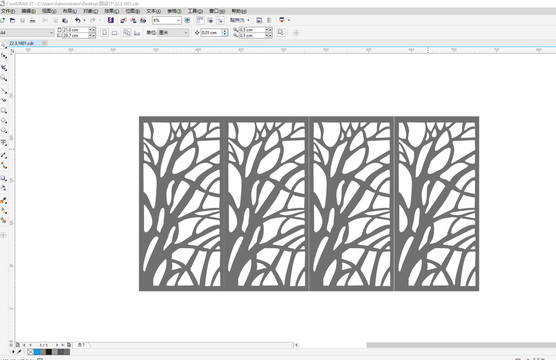This screenshot has height=360, width=556.
Task: Open the 工具 (Tools) menu
Action: pyautogui.click(x=195, y=11)
